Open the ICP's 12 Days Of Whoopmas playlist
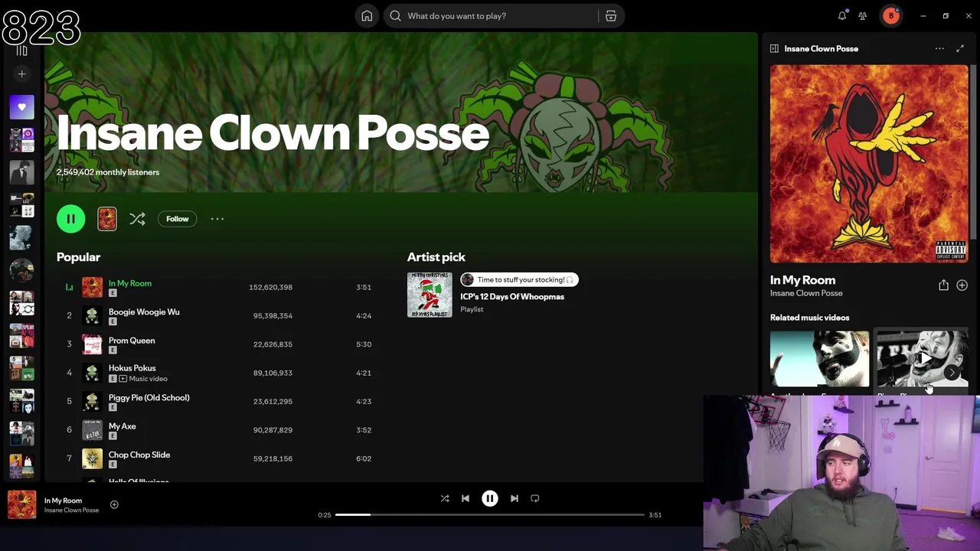The width and height of the screenshot is (980, 551). coord(511,297)
